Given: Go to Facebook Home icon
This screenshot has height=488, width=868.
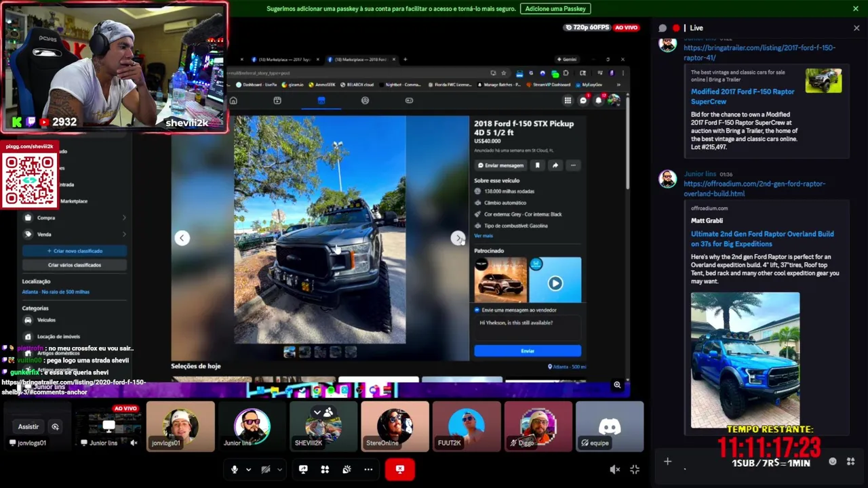Looking at the screenshot, I should pyautogui.click(x=233, y=100).
